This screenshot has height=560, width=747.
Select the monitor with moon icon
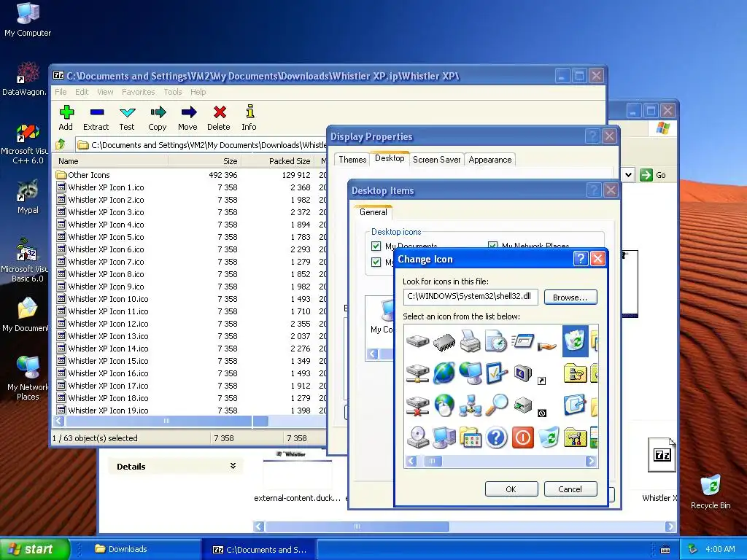point(522,373)
